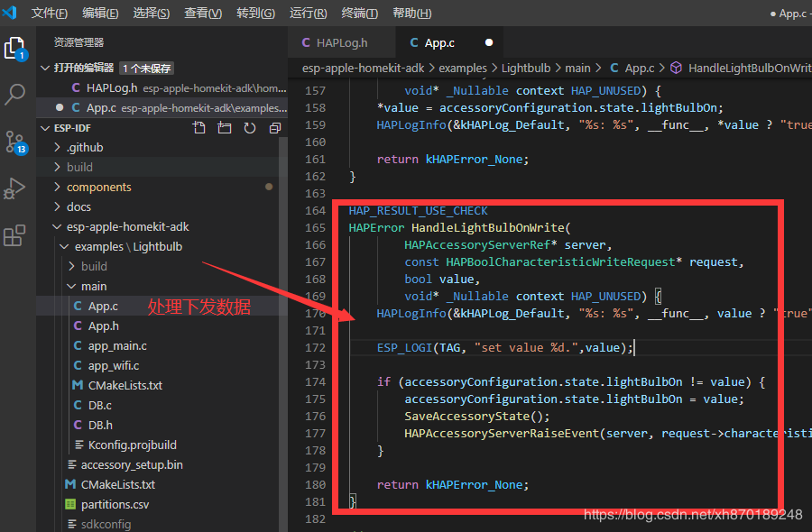Open 运行(R) menu
This screenshot has width=812, height=532.
(309, 13)
